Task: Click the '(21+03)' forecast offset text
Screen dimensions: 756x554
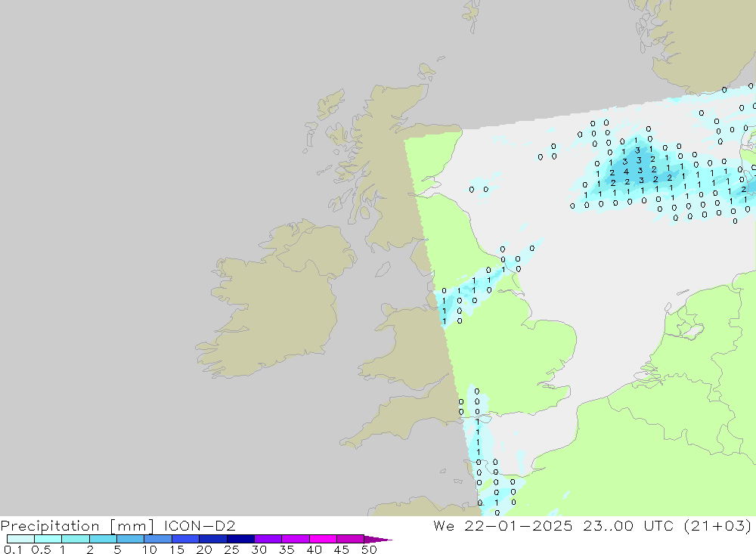Action: 718,525
